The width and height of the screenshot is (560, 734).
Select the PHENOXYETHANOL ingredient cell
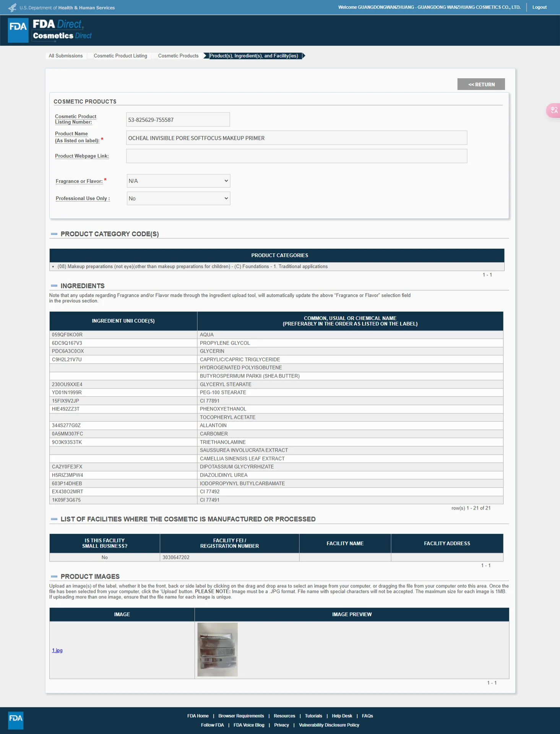pyautogui.click(x=350, y=409)
